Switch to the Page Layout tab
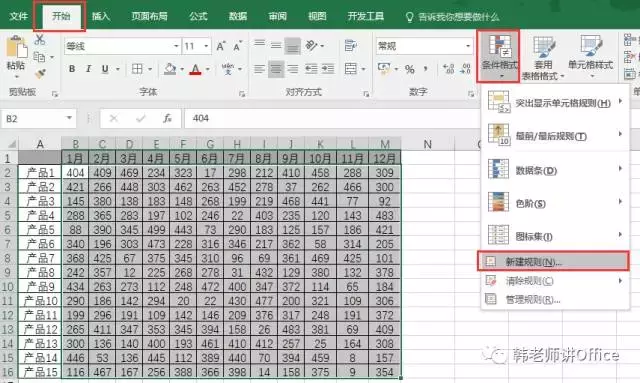Viewport: 640px width, 383px height. 149,16
